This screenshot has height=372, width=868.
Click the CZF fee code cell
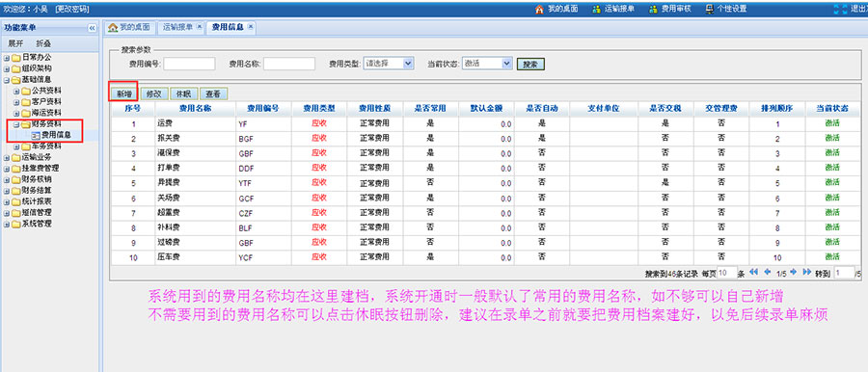pos(263,213)
